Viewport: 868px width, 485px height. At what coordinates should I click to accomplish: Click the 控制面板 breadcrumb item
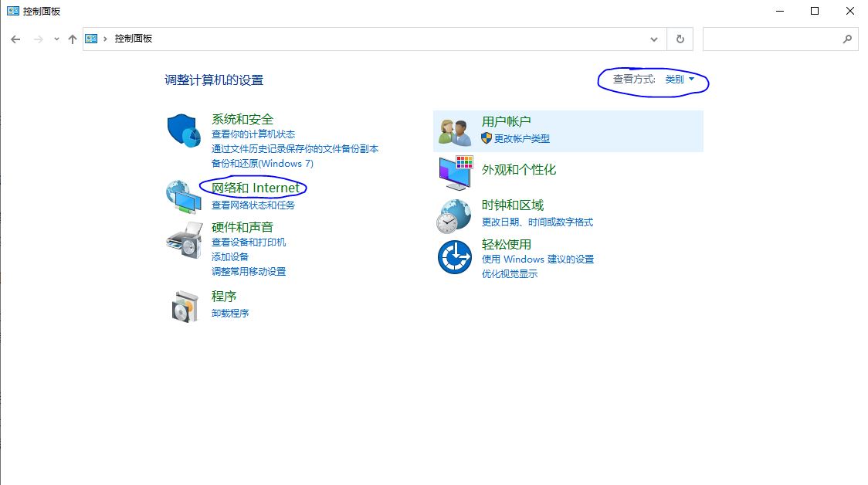coord(132,38)
